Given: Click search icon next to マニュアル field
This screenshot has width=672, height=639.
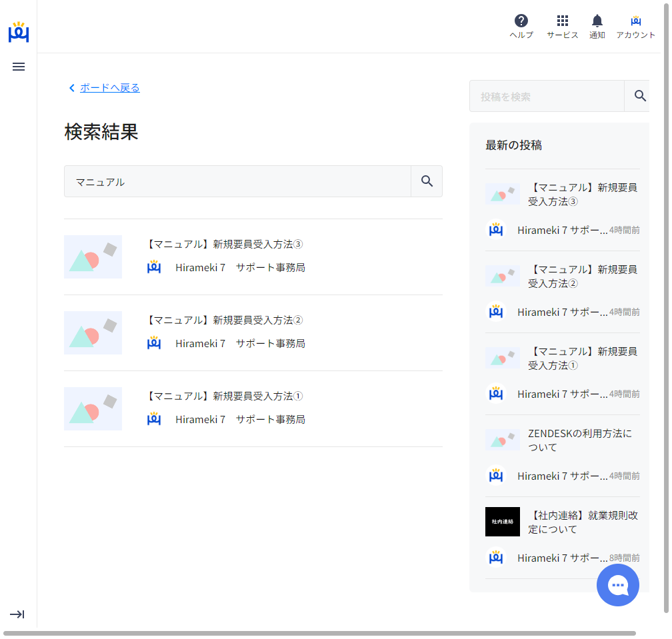Looking at the screenshot, I should pos(427,181).
